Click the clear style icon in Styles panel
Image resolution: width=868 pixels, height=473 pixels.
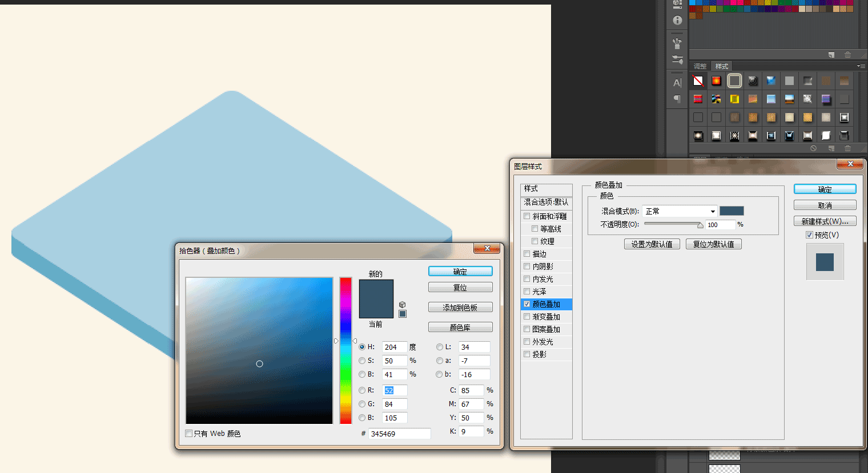(813, 148)
